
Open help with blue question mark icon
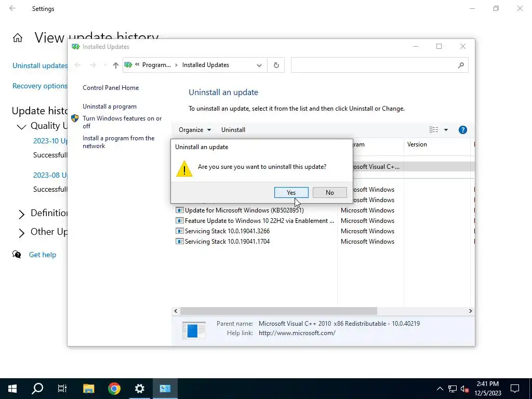click(462, 129)
